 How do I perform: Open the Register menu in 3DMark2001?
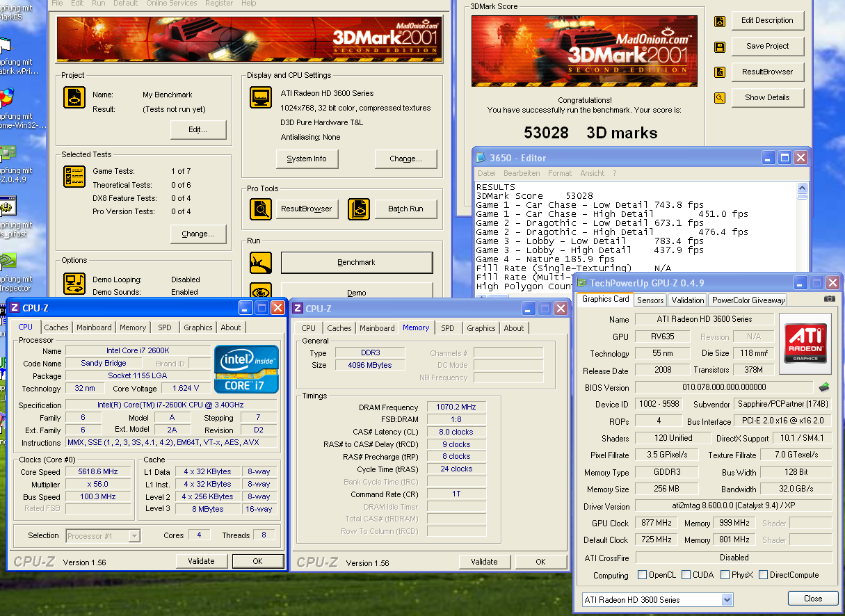[x=219, y=3]
